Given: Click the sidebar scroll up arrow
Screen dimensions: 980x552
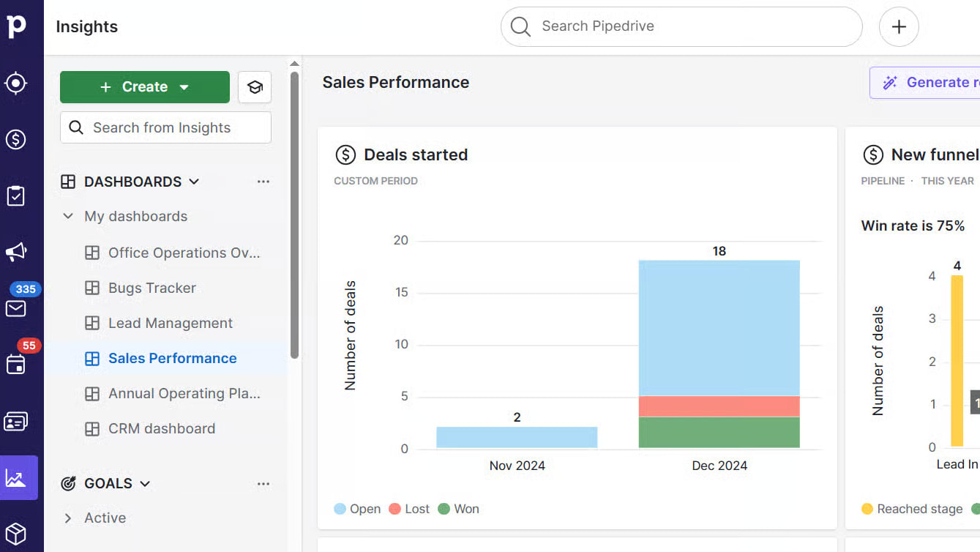Looking at the screenshot, I should pyautogui.click(x=294, y=64).
